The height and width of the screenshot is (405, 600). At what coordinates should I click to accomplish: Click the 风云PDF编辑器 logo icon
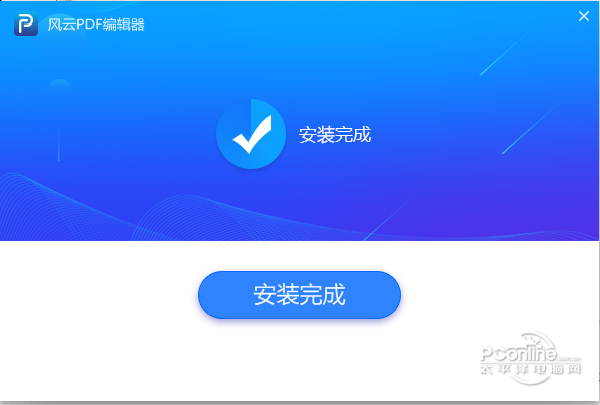pyautogui.click(x=26, y=24)
